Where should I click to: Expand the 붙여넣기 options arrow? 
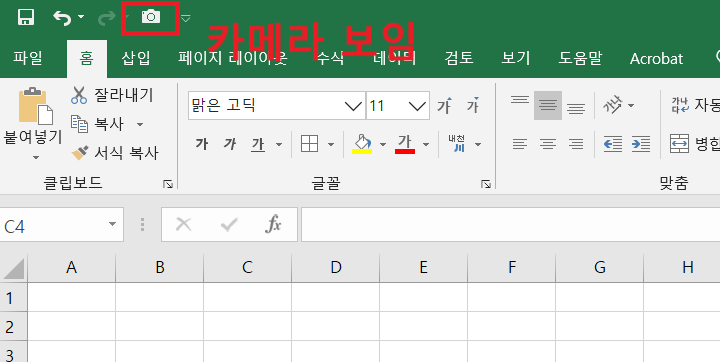(36, 158)
